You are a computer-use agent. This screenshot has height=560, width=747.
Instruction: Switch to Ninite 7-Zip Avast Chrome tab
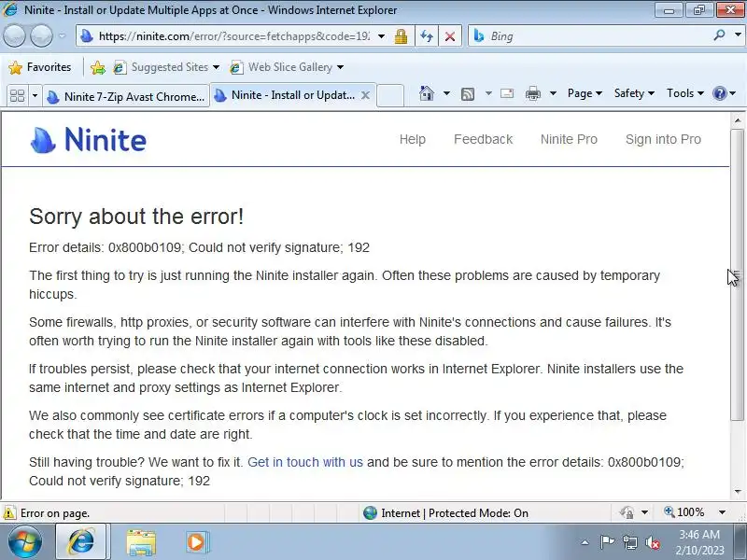coord(126,96)
